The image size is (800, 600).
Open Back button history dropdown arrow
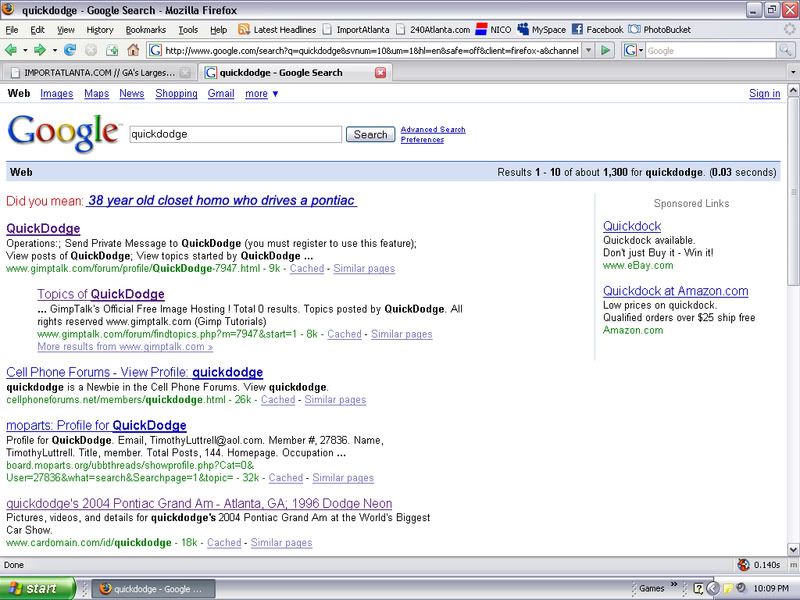(24, 50)
